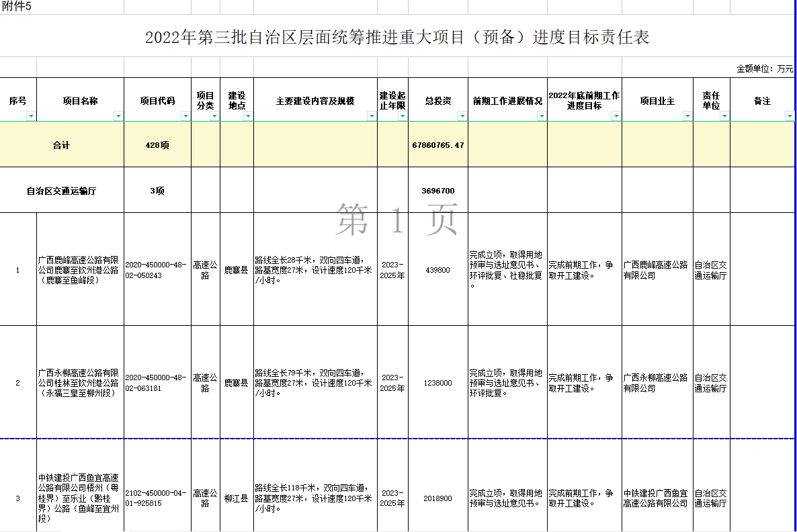This screenshot has width=797, height=532.
Task: Open the 总投资 column filter dropdown
Action: tap(462, 116)
